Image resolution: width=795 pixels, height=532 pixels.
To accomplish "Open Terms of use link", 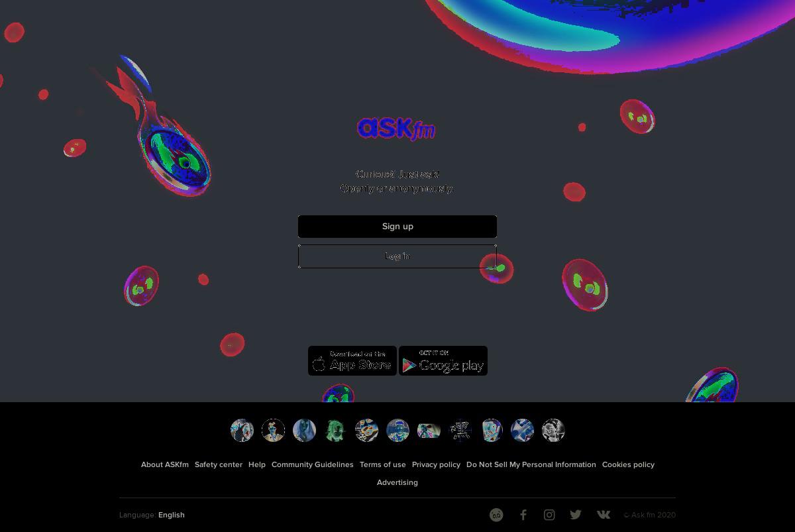I will coord(383,464).
